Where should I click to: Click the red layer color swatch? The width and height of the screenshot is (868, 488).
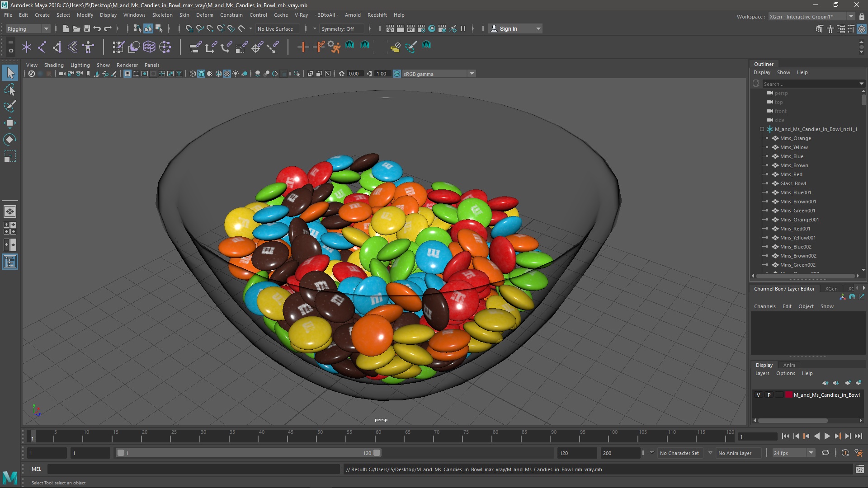(x=789, y=395)
